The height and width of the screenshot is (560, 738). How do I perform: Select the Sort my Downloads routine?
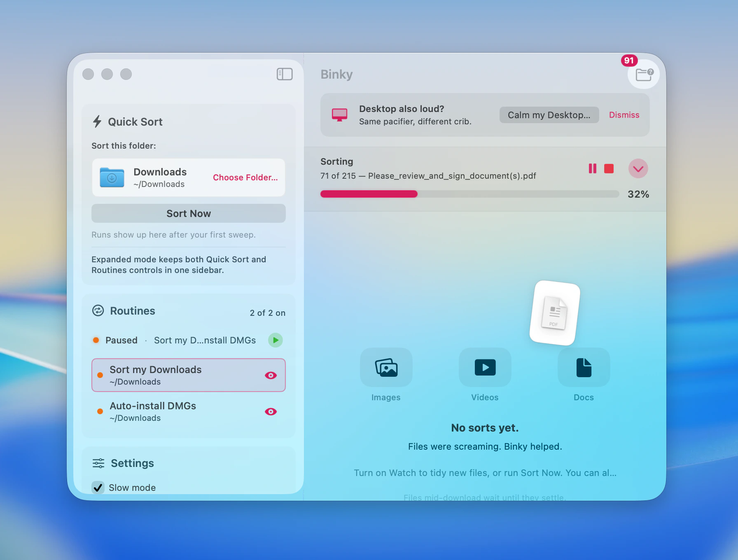click(x=189, y=375)
